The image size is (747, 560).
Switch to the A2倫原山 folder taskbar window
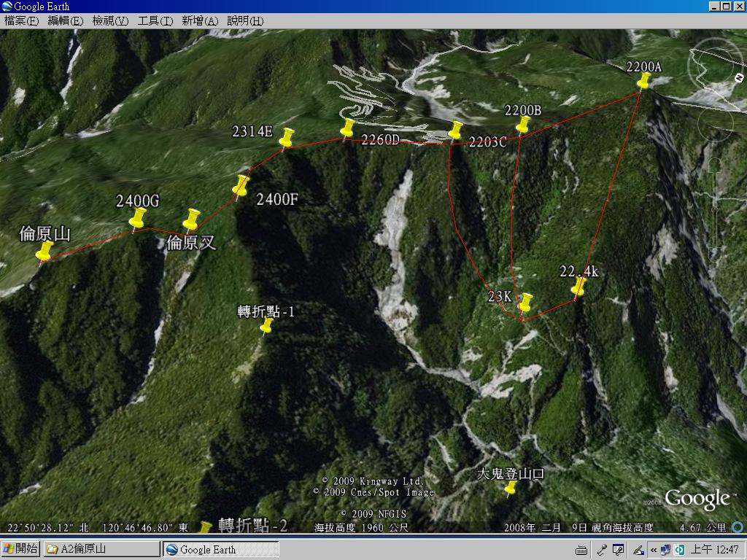pyautogui.click(x=101, y=549)
